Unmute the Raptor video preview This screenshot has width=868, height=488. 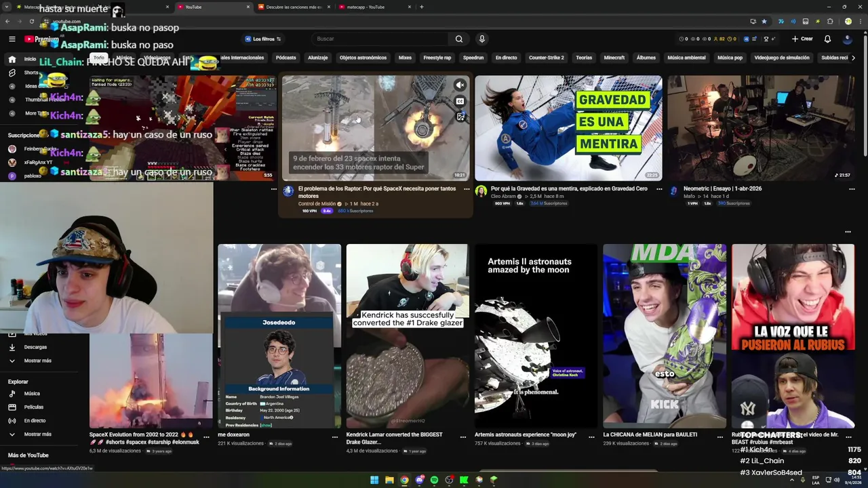tap(460, 85)
